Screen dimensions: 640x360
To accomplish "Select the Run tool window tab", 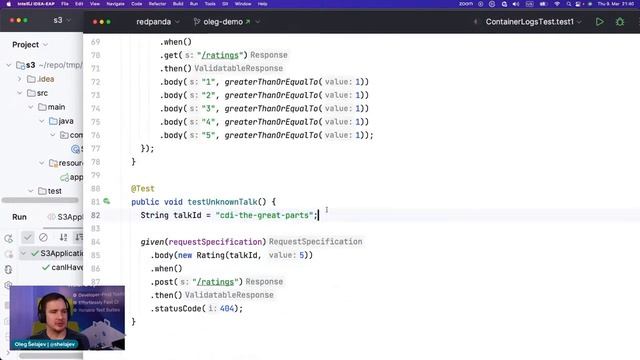I will [x=19, y=217].
